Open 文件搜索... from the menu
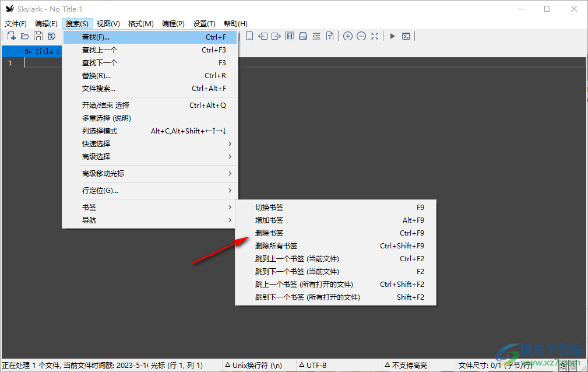The width and height of the screenshot is (588, 372). click(150, 88)
